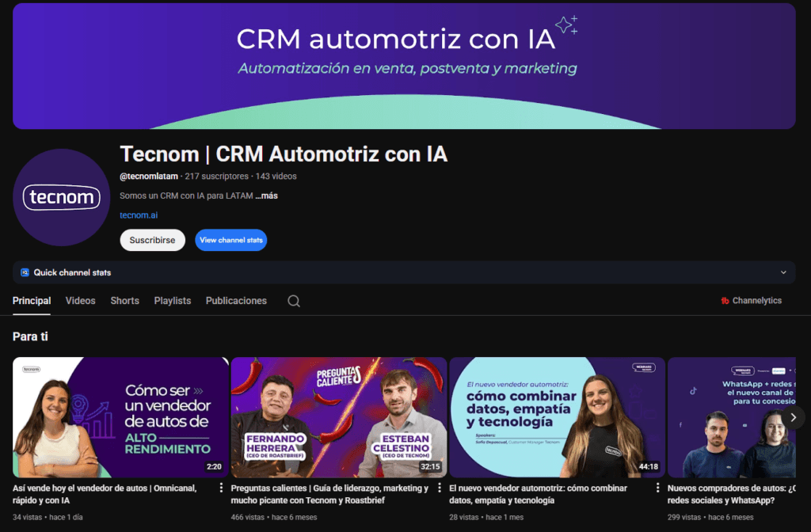Click the Suscribirse button
Viewport: 811px width, 532px height.
tap(152, 240)
